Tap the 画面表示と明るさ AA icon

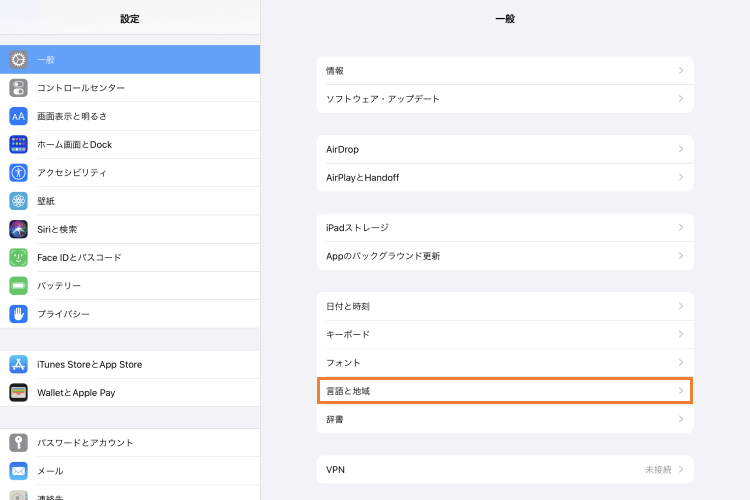[18, 116]
